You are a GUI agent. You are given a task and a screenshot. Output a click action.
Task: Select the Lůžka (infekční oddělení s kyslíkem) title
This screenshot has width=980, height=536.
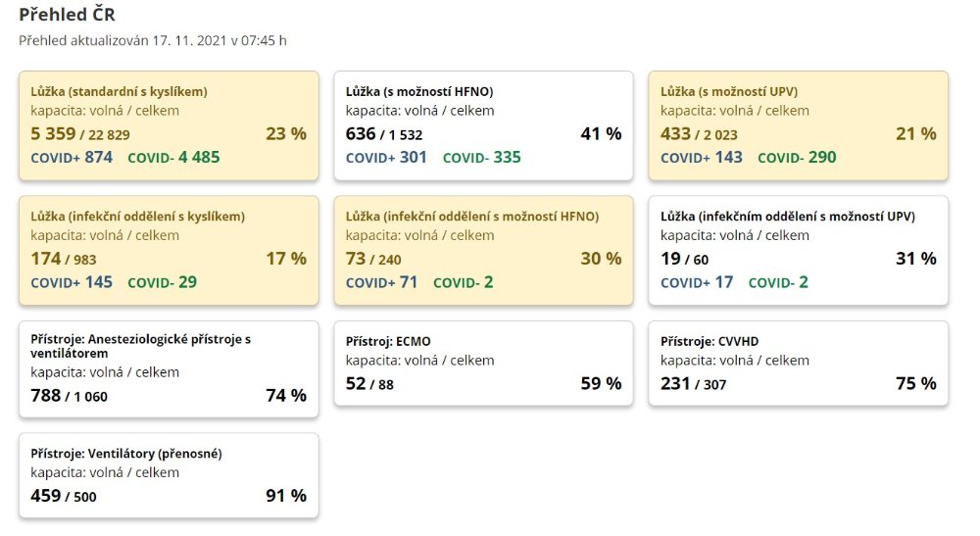pyautogui.click(x=137, y=216)
